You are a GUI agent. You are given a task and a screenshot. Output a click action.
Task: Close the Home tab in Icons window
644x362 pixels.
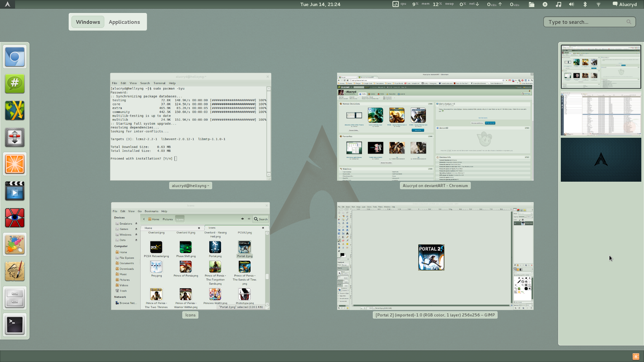tap(199, 228)
